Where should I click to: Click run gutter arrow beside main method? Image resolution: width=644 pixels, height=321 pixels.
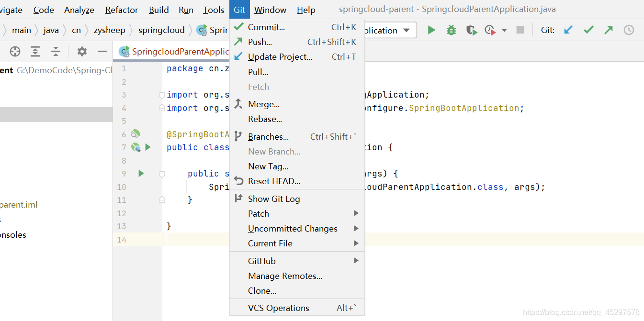[x=141, y=173]
